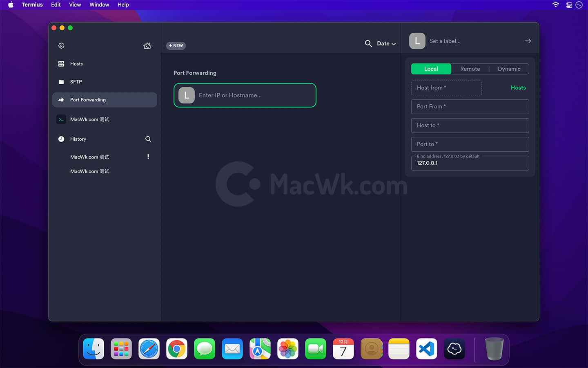Open Control Center from the menu bar
The width and height of the screenshot is (588, 368).
(569, 5)
